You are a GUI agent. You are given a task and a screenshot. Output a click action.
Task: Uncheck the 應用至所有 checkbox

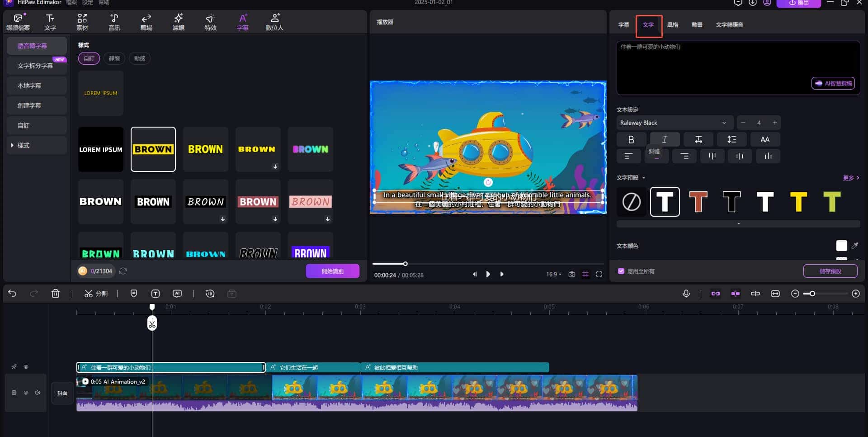point(622,271)
